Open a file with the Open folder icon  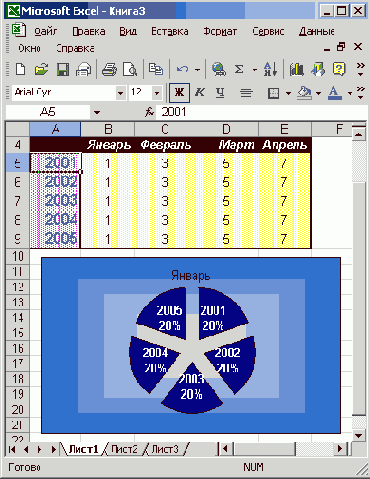pyautogui.click(x=41, y=70)
